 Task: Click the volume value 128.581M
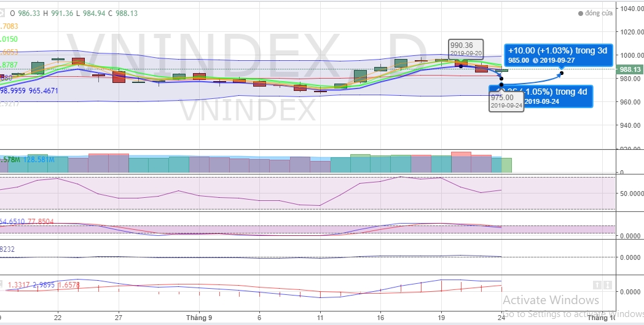pyautogui.click(x=39, y=159)
